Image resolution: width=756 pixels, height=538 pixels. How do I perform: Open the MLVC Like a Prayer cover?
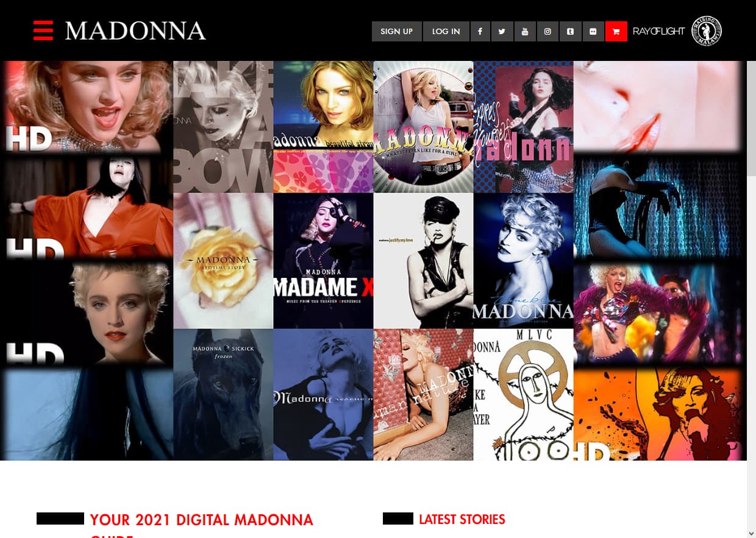point(523,394)
